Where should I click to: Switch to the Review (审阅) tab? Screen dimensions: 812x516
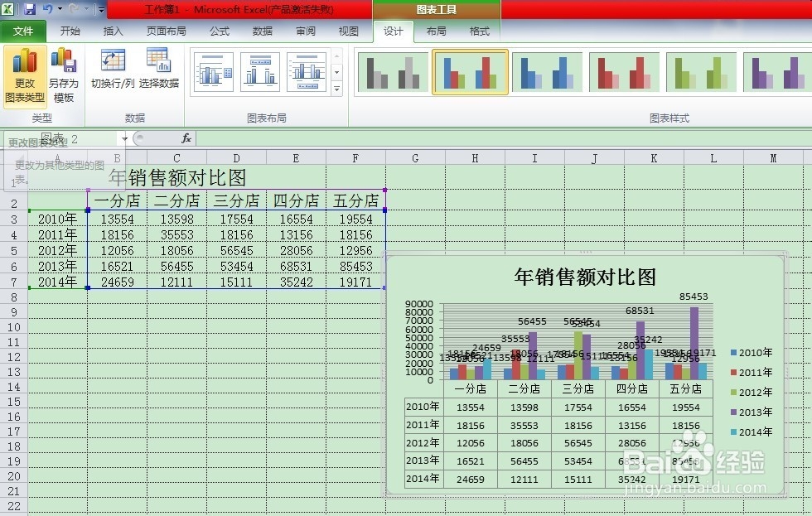[306, 31]
